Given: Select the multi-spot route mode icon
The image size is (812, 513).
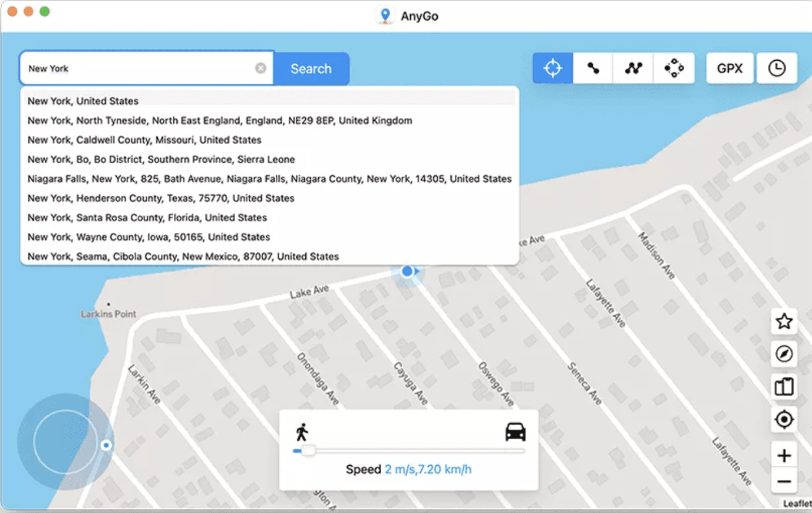Looking at the screenshot, I should coord(633,68).
